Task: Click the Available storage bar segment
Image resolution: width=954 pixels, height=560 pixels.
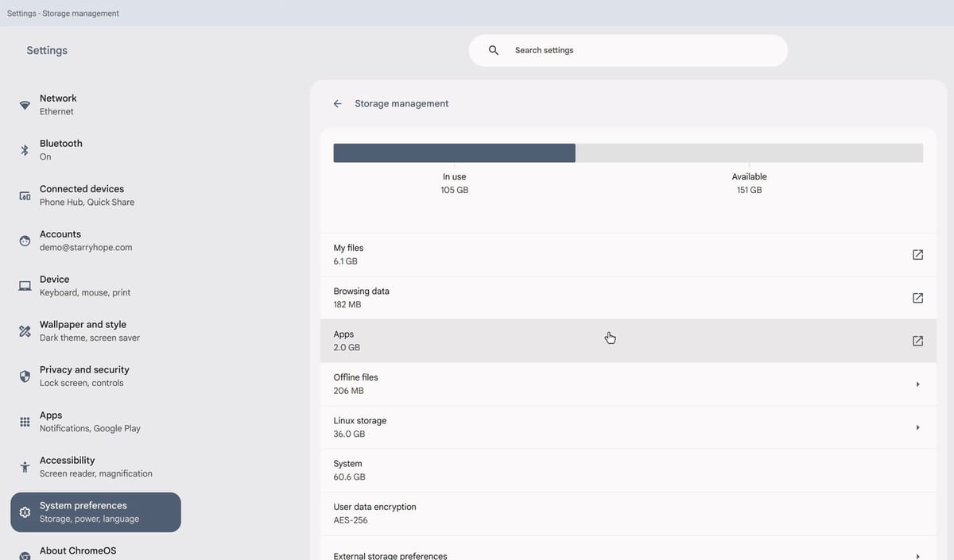Action: pos(749,153)
